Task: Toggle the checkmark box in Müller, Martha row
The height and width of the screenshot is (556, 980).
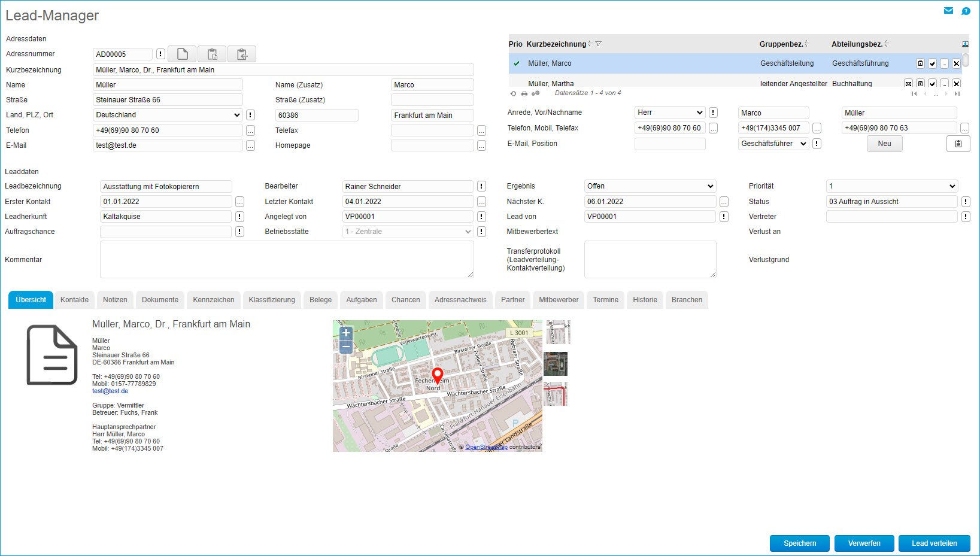Action: pos(932,84)
